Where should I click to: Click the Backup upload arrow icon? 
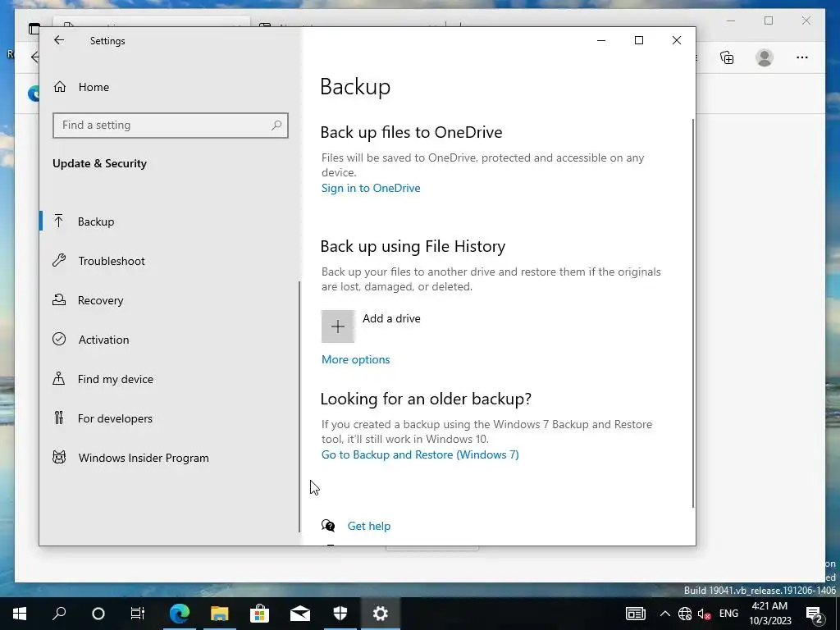pos(59,221)
